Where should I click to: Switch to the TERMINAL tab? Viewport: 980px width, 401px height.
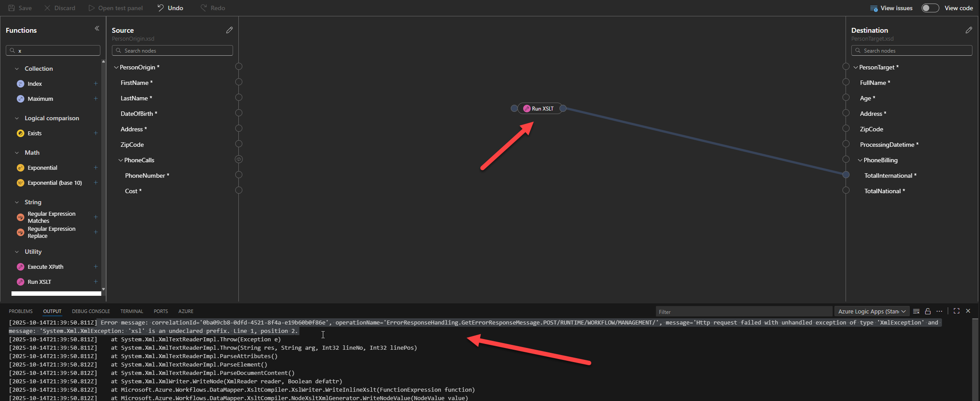click(132, 311)
